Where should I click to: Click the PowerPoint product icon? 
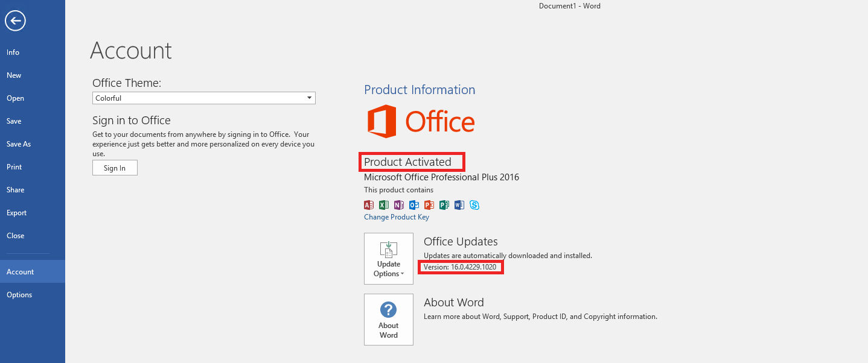pyautogui.click(x=429, y=205)
